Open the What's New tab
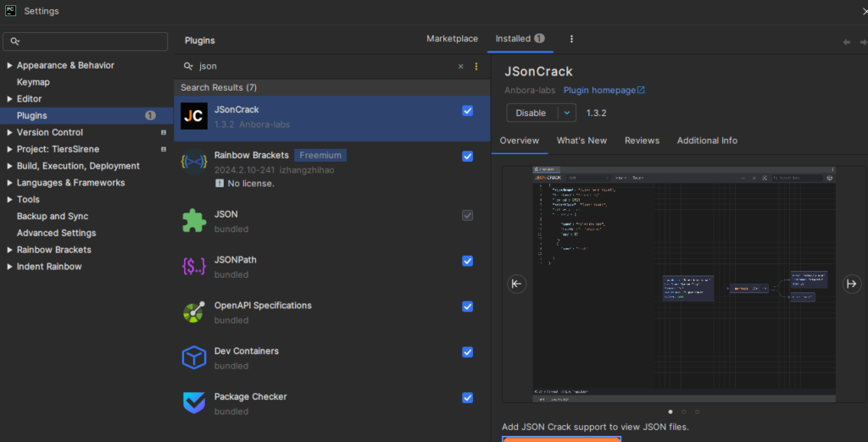This screenshot has width=868, height=442. [581, 141]
